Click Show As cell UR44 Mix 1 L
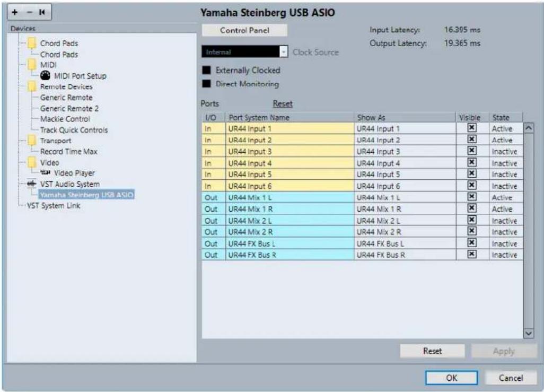 405,197
